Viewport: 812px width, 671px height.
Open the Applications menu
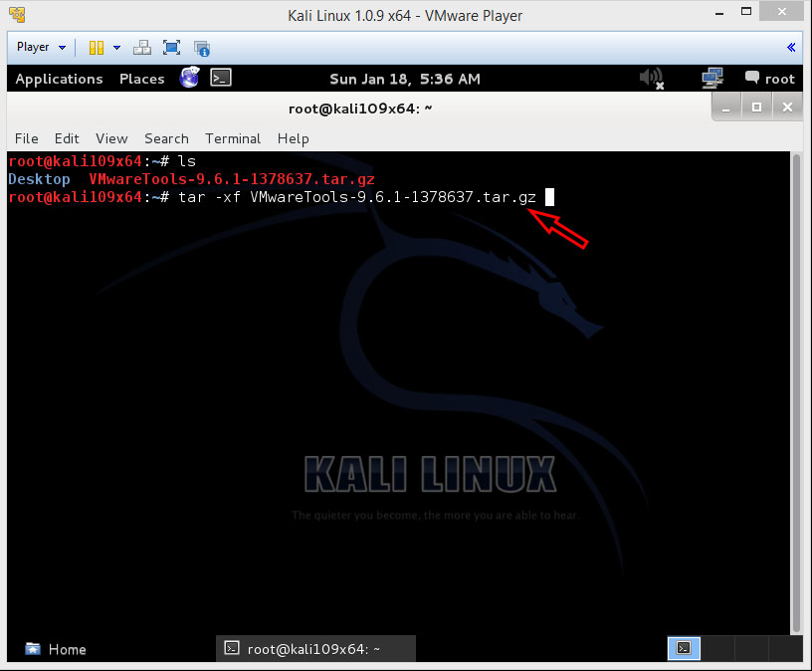click(59, 79)
